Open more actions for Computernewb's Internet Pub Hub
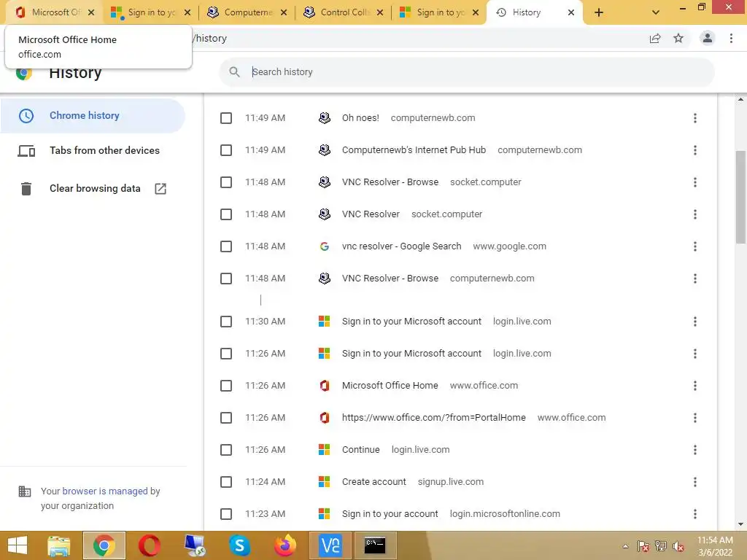The width and height of the screenshot is (747, 560). (695, 150)
